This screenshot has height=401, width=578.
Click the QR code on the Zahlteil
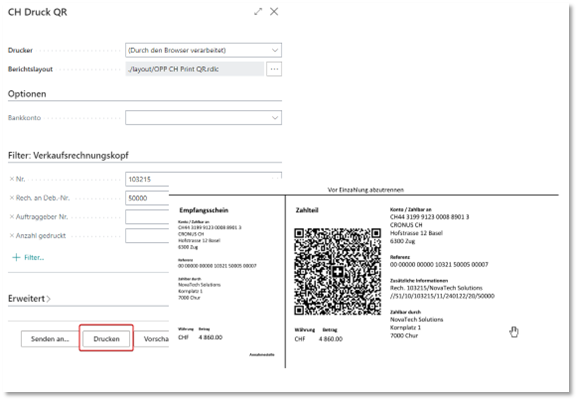(x=337, y=272)
